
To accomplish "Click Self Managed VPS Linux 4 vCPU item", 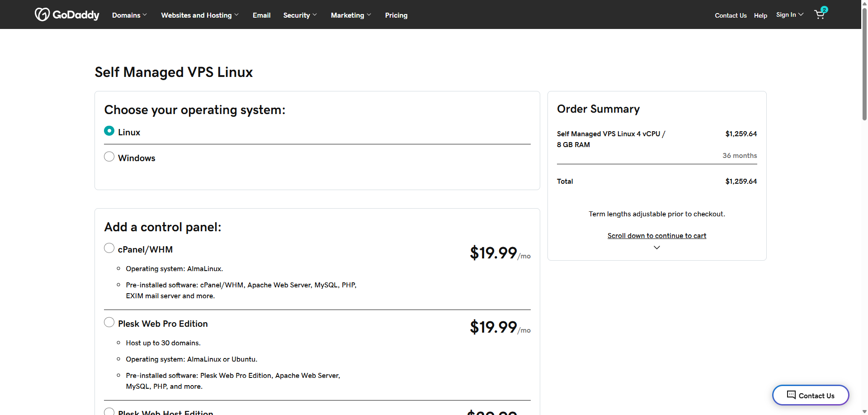I will pyautogui.click(x=611, y=139).
